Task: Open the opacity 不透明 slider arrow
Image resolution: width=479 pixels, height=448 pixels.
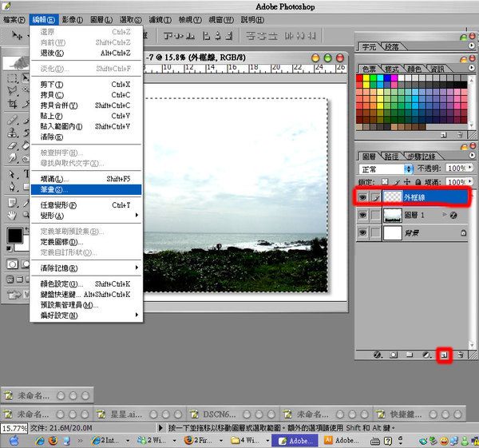Action: [x=471, y=169]
